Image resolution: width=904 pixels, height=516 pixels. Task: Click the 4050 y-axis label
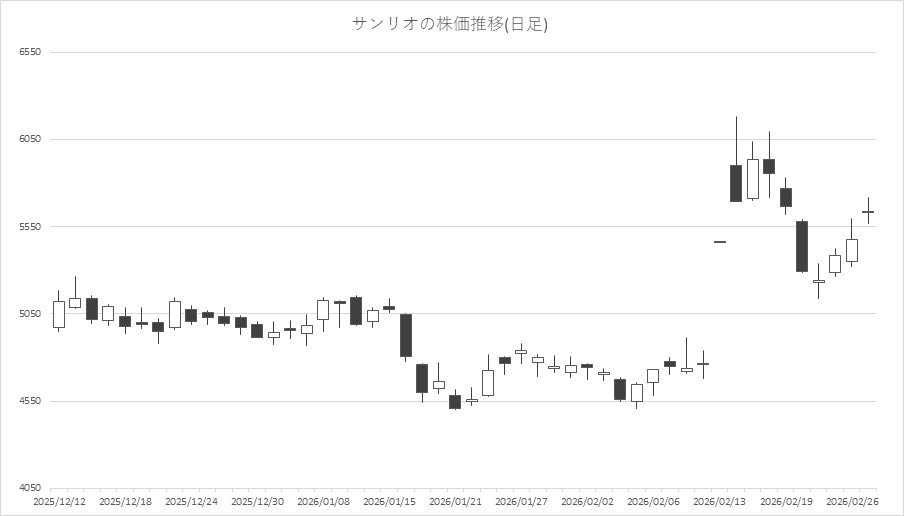pyautogui.click(x=29, y=488)
